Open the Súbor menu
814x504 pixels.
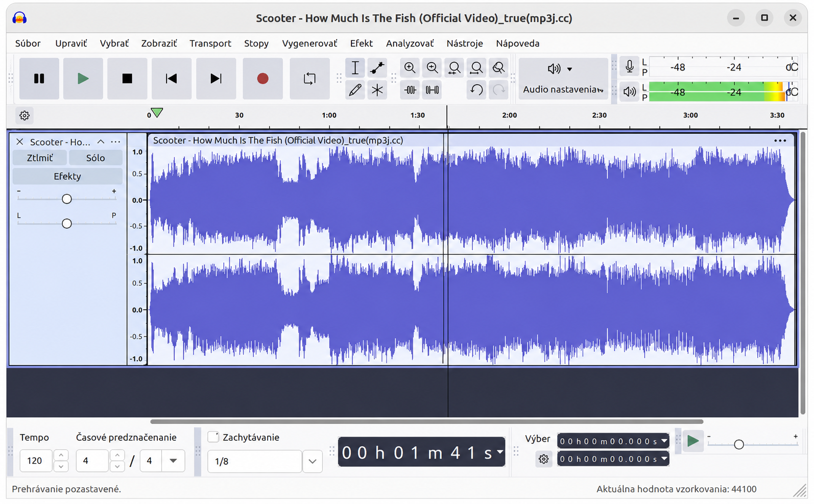click(28, 43)
